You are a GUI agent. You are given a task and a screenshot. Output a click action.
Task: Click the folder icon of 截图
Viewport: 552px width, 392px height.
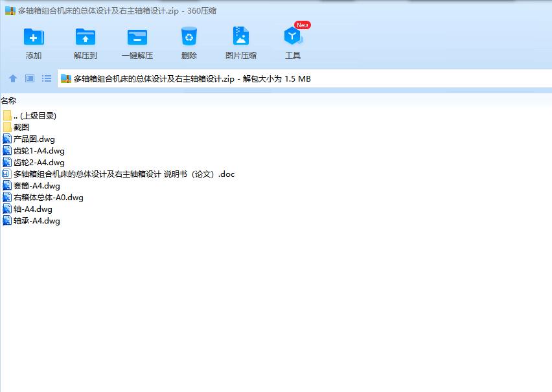coord(7,127)
